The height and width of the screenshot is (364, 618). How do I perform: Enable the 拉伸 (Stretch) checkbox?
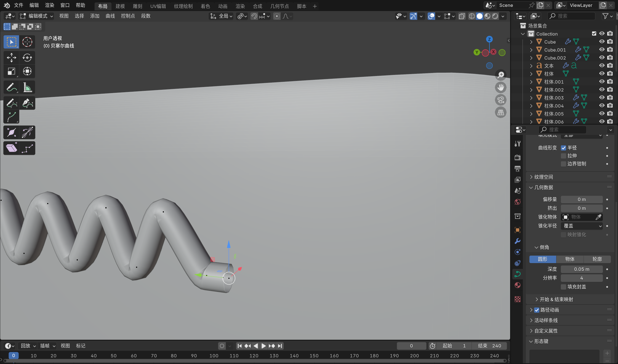tap(564, 156)
